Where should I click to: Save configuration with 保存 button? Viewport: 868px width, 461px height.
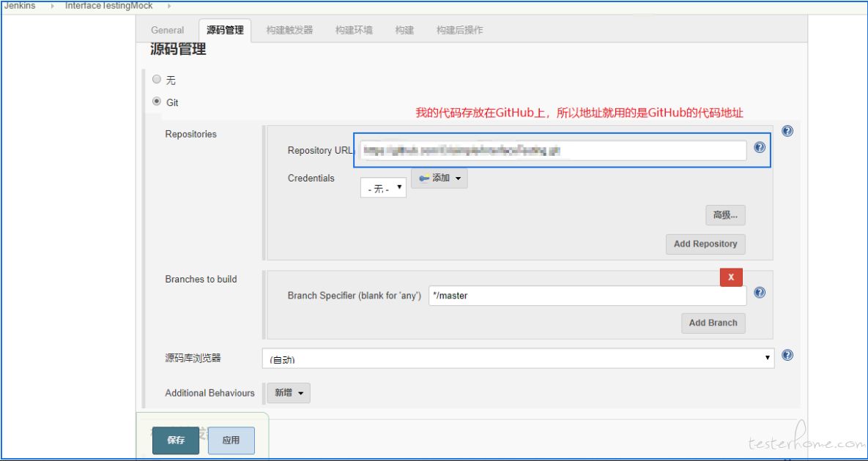click(x=176, y=441)
